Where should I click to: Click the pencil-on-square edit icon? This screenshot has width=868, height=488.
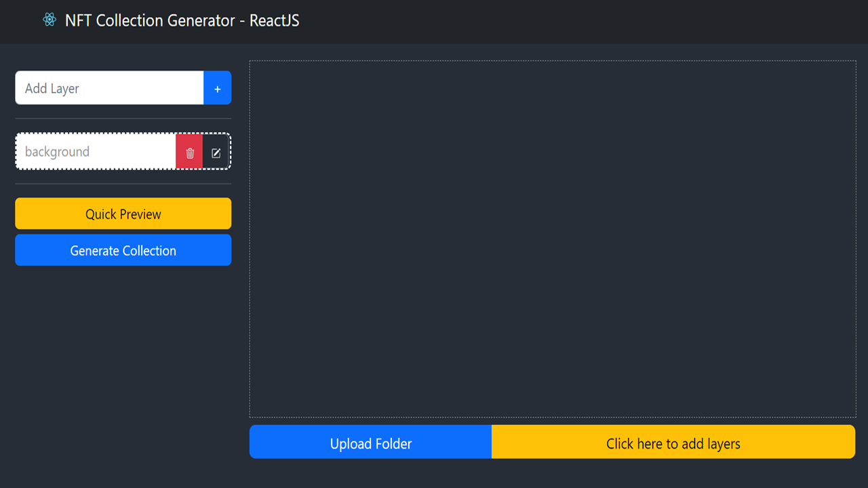216,152
